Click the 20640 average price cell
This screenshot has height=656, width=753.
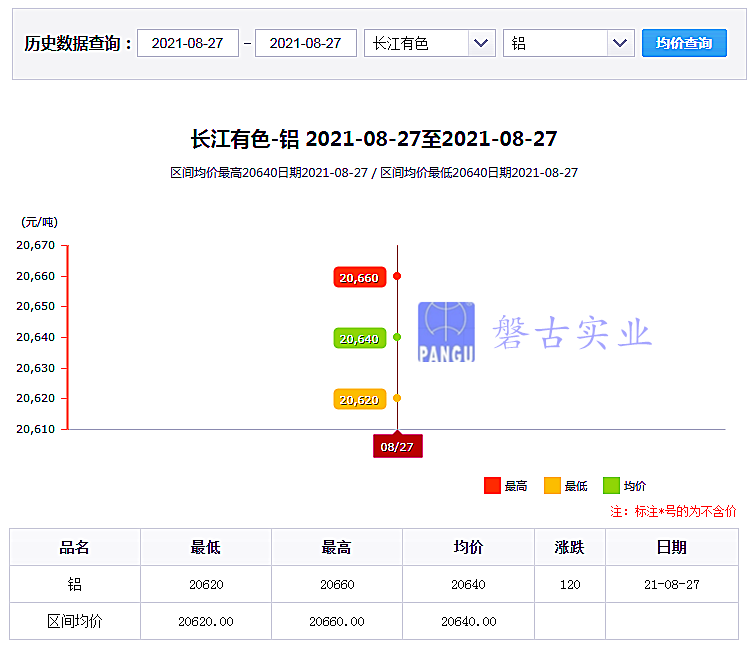[x=469, y=584]
